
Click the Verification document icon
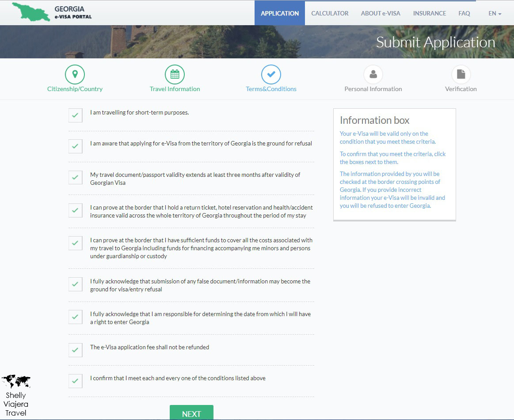point(461,74)
